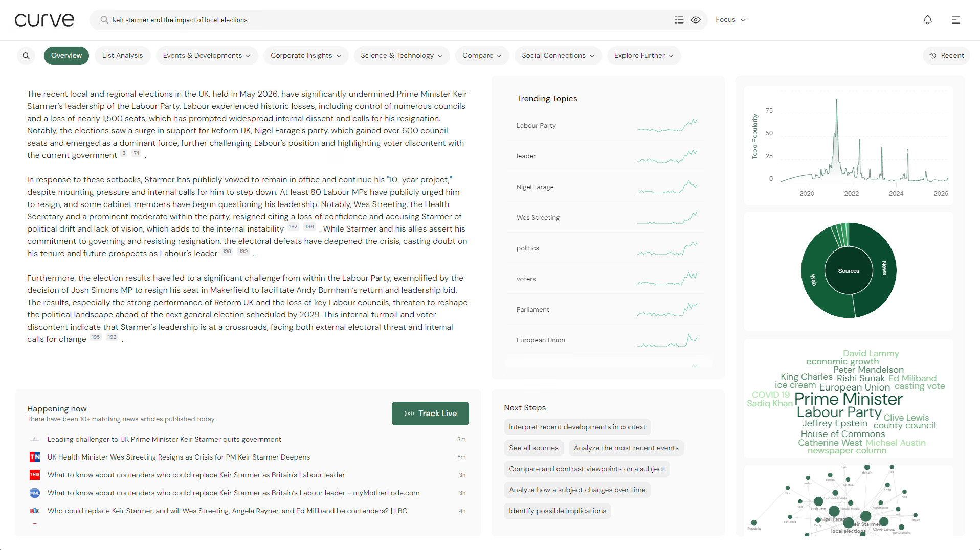Open Social Connections dropdown
Image resolution: width=980 pixels, height=550 pixels.
tap(558, 56)
